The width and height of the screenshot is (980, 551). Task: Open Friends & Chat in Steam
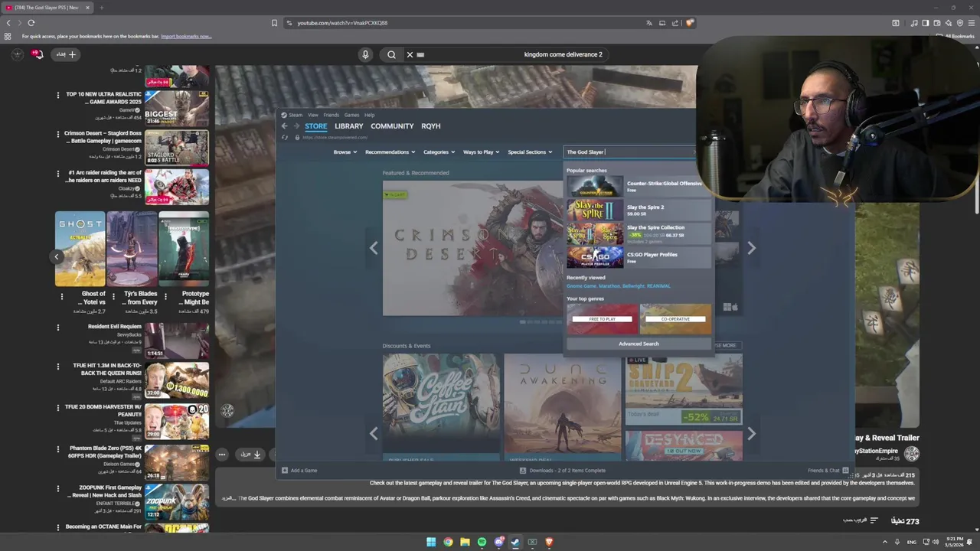click(828, 471)
